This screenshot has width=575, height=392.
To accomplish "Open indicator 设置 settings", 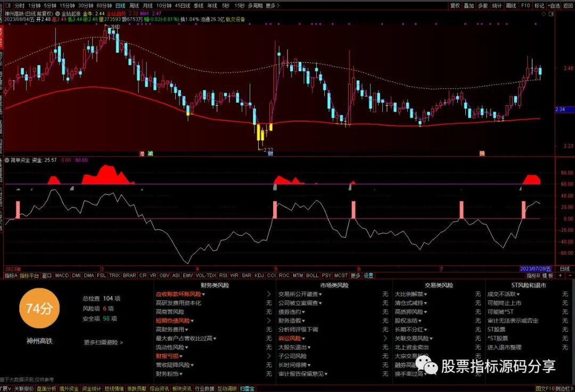I will 368,276.
